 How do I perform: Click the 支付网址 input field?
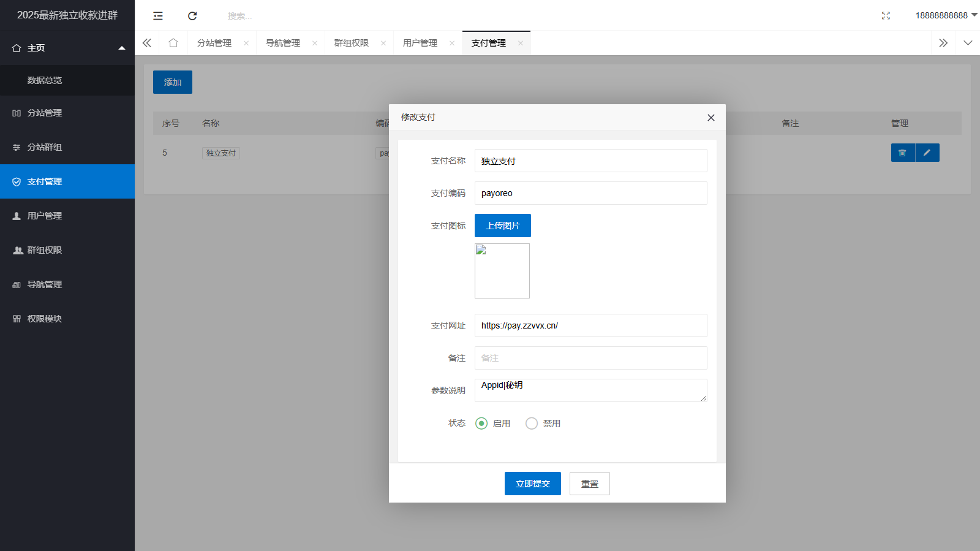point(590,325)
